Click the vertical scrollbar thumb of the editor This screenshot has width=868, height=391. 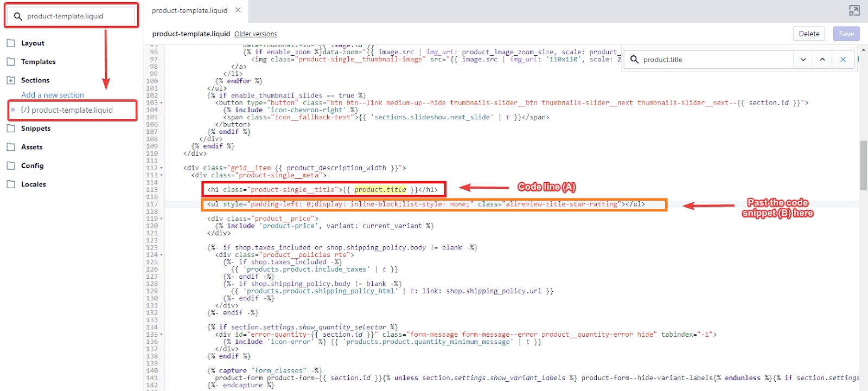point(863,165)
